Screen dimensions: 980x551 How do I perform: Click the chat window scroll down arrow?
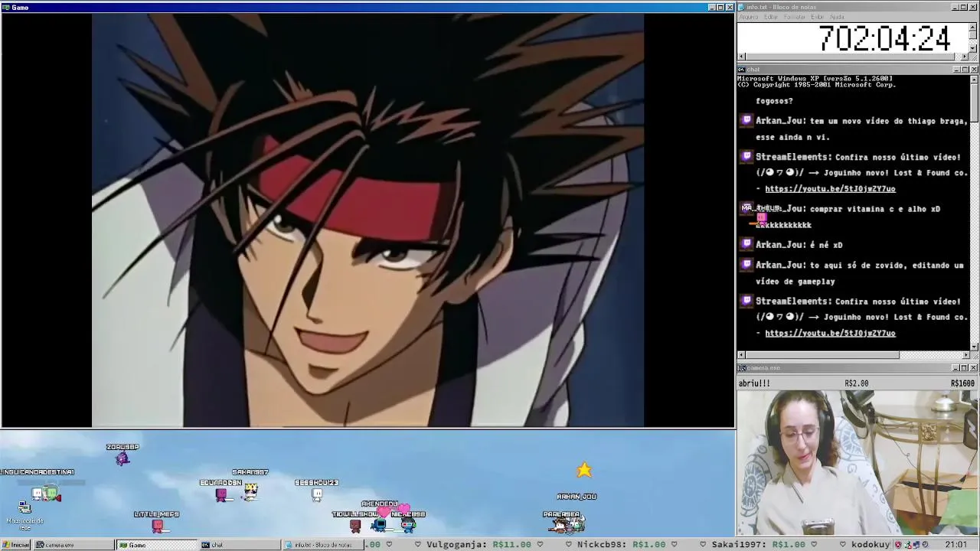tap(975, 347)
